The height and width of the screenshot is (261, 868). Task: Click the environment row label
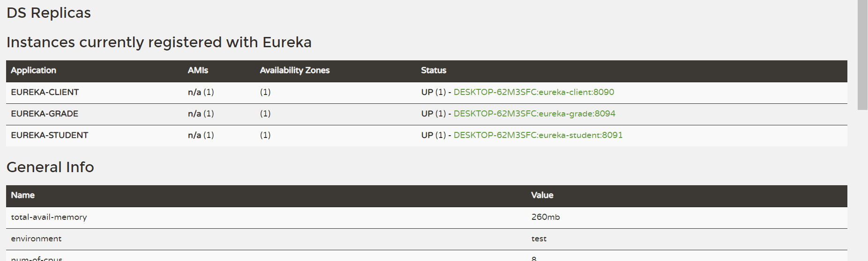click(36, 239)
